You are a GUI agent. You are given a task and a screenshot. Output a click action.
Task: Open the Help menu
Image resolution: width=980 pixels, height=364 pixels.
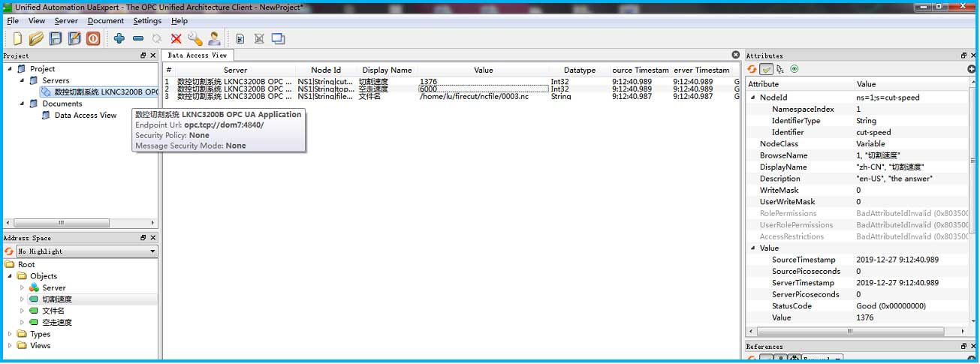tap(179, 21)
